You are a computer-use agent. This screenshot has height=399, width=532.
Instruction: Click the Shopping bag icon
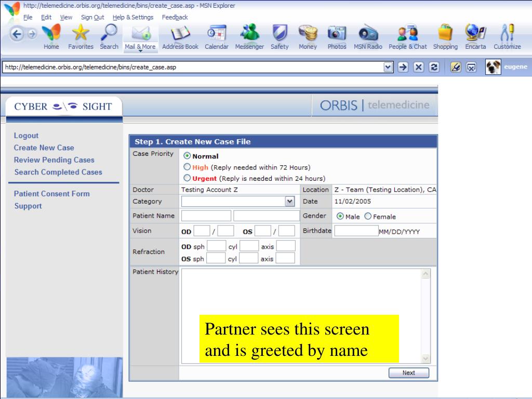[x=445, y=34]
